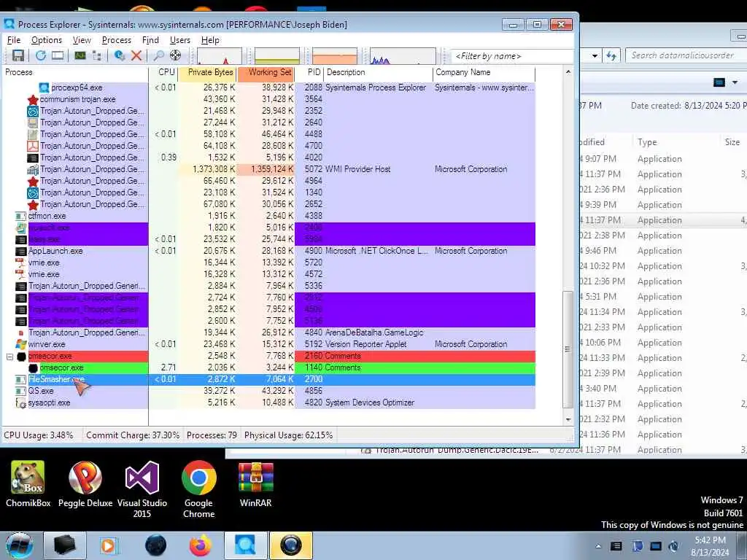Click the I/O history mini graph
Viewport: 747px width, 560px height.
(x=403, y=56)
